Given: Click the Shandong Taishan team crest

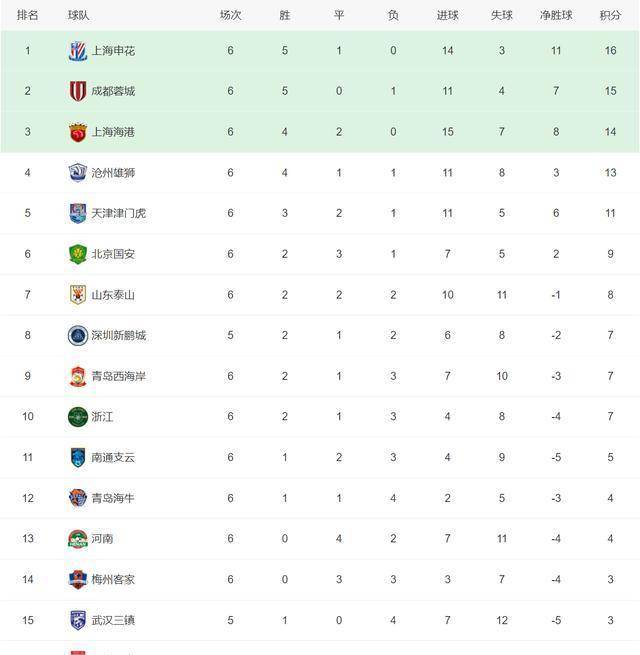Looking at the screenshot, I should click(78, 295).
